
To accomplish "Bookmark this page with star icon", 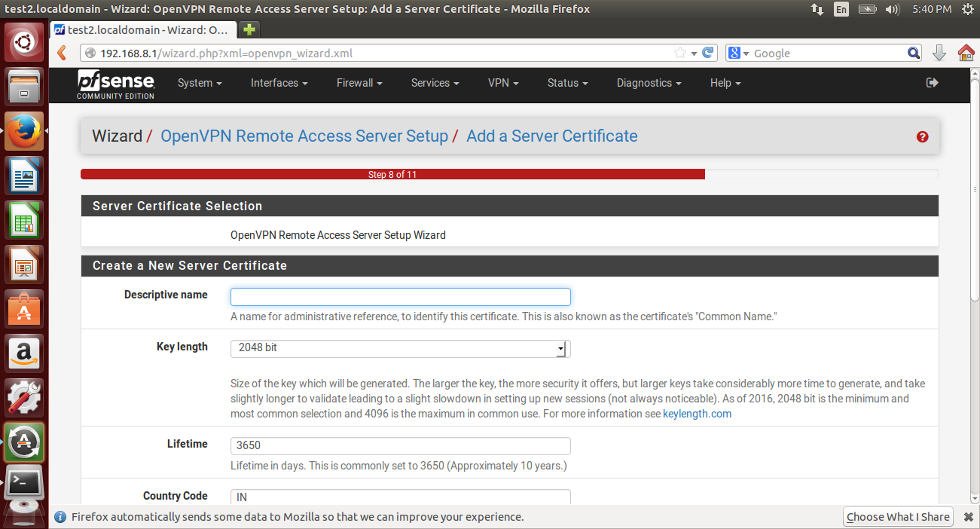I will 680,53.
